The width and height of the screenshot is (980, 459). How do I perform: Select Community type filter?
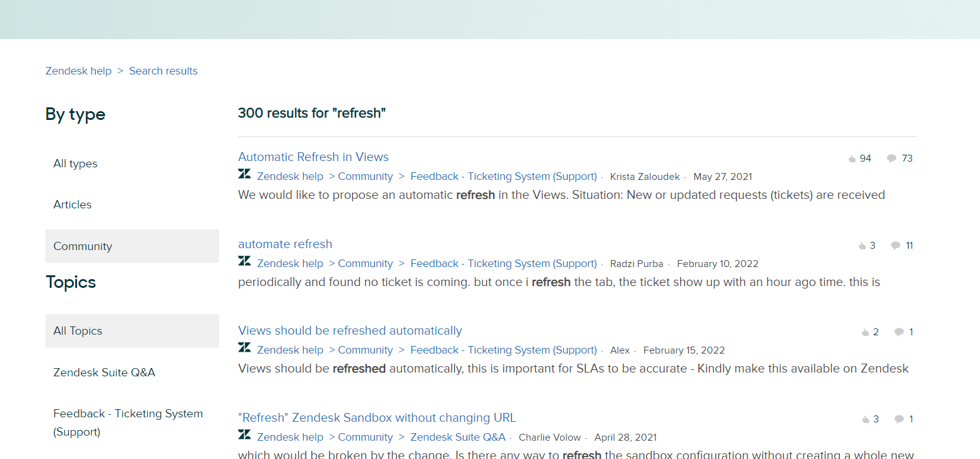83,246
